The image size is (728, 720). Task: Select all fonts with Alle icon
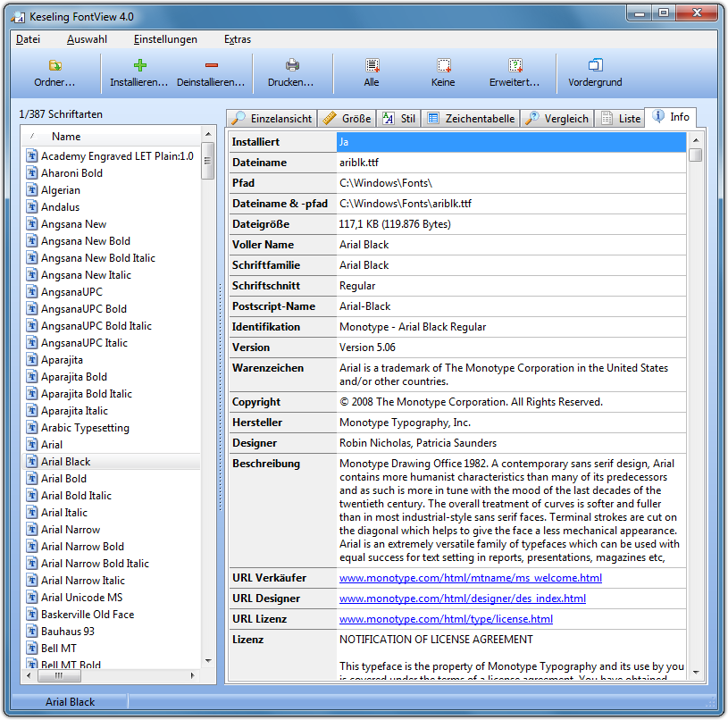pyautogui.click(x=372, y=65)
